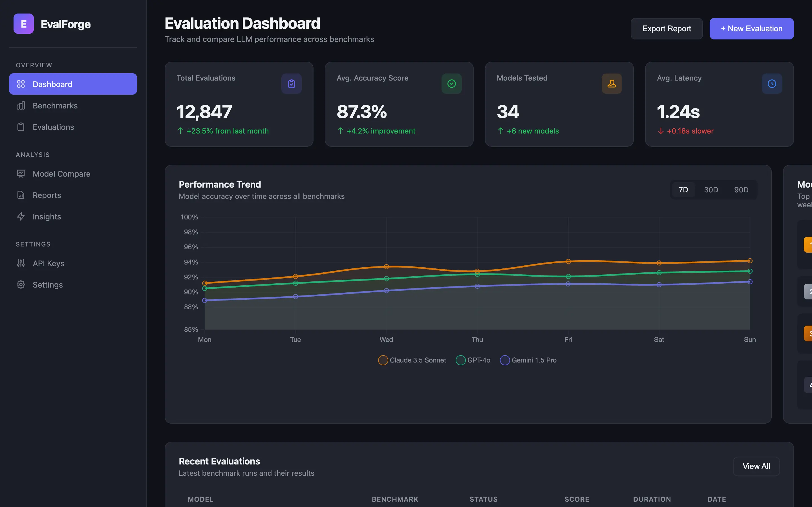Click the EvalForge purple E logo
This screenshot has height=507, width=812.
(x=23, y=24)
